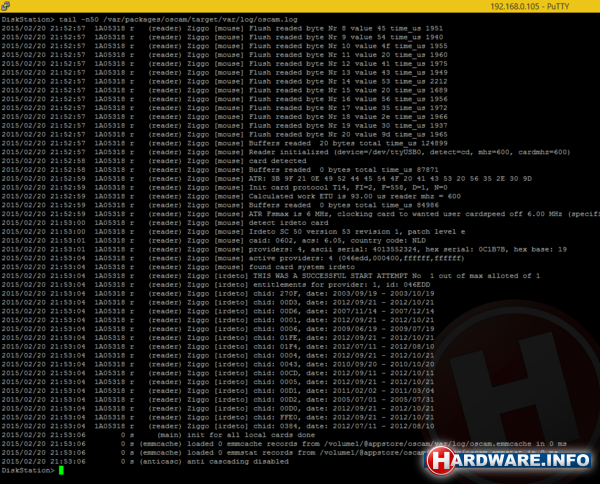Click the 'loaded 0 emmcache records' line
This screenshot has width=600, height=484.
pyautogui.click(x=284, y=444)
